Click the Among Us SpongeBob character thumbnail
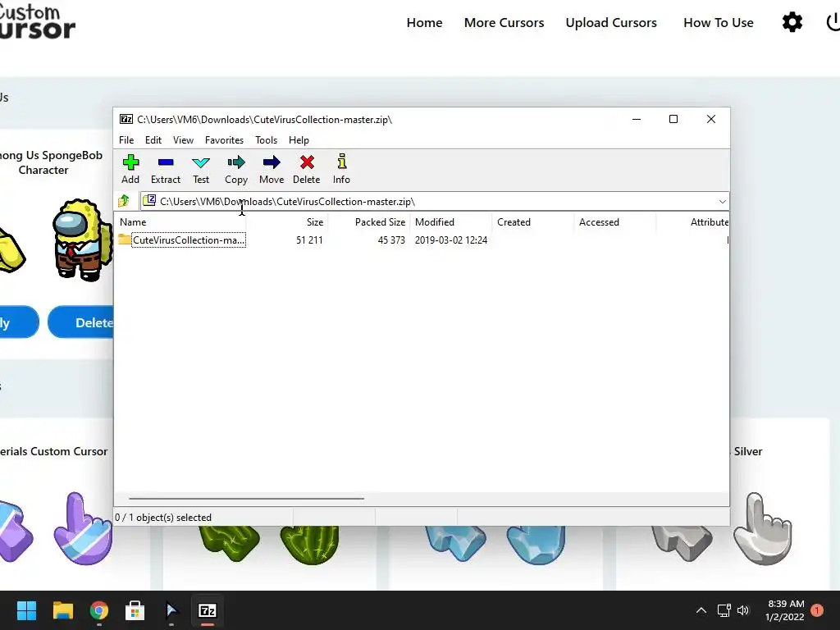The width and height of the screenshot is (840, 630). [83, 240]
